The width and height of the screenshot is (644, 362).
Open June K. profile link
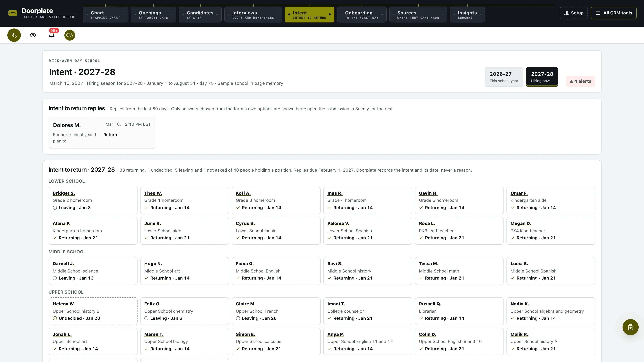coord(152,223)
